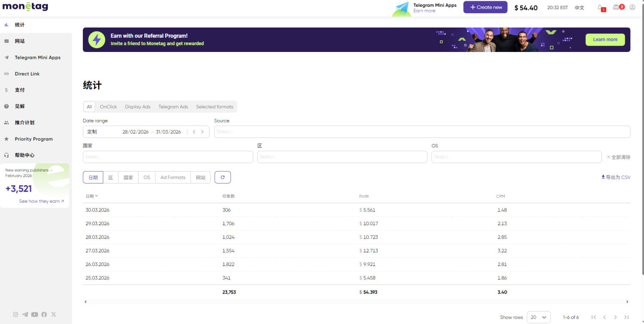This screenshot has width=644, height=324.
Task: Group statistics by 国家
Action: (128, 177)
